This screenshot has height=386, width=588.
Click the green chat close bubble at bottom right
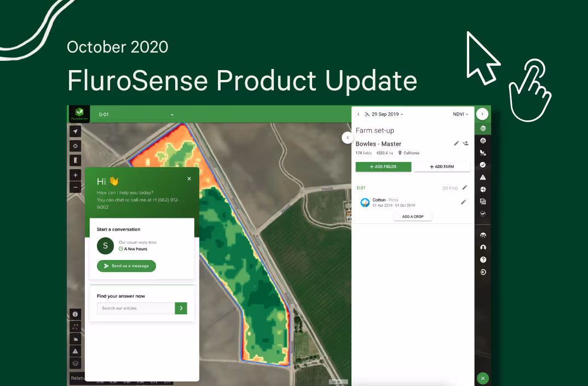(483, 378)
